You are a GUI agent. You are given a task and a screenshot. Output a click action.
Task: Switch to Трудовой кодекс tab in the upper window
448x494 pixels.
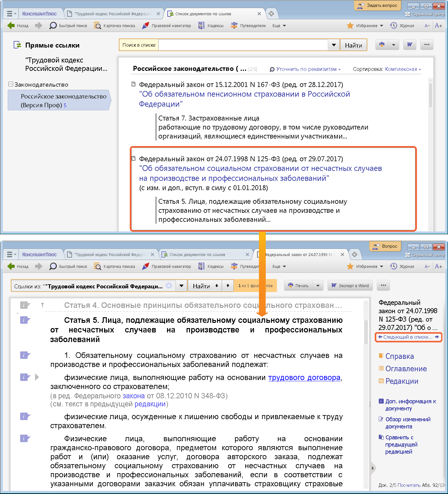113,14
